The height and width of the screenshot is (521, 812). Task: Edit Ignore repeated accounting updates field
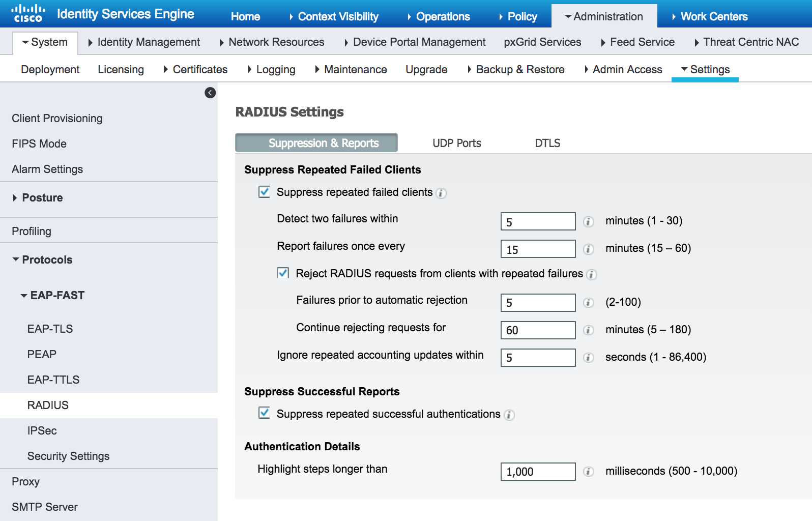click(x=538, y=358)
